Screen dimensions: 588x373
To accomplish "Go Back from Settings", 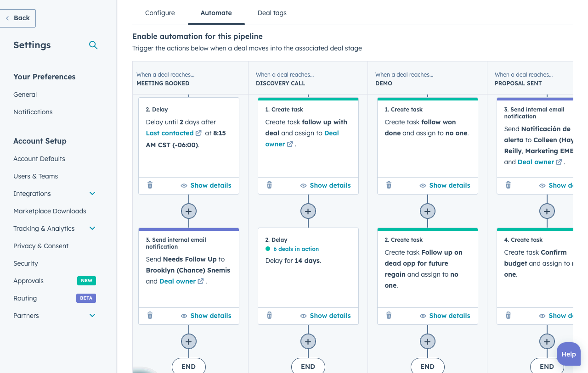I will tap(18, 18).
